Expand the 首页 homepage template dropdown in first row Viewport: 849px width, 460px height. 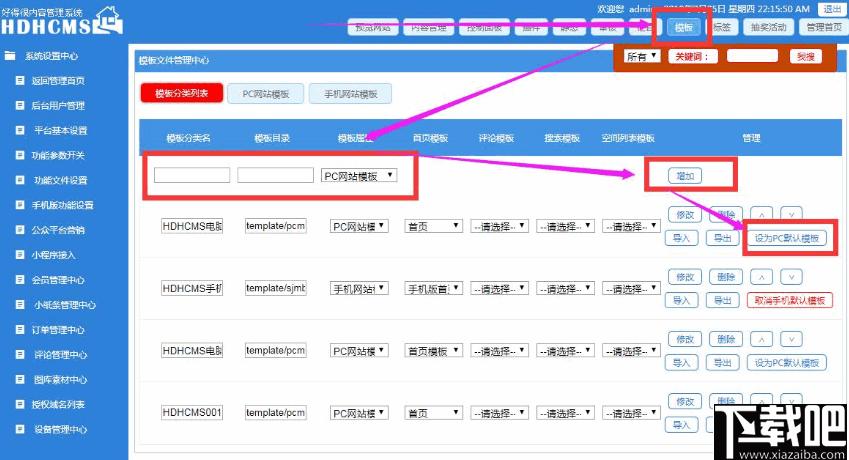[x=433, y=227]
